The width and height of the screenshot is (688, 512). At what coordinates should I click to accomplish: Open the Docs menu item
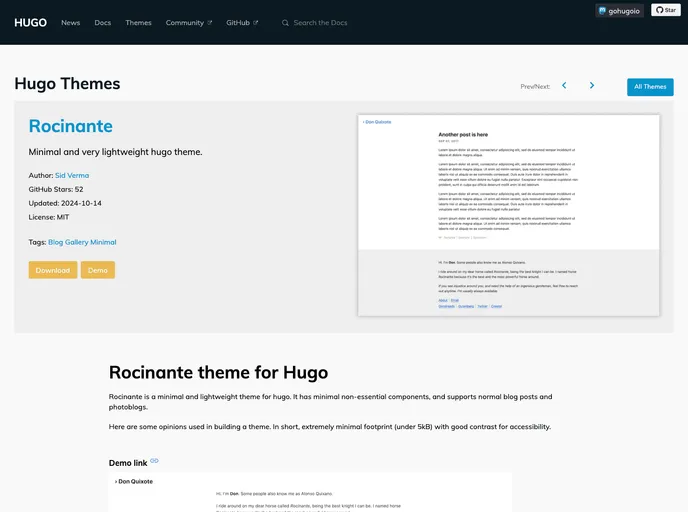tap(103, 22)
